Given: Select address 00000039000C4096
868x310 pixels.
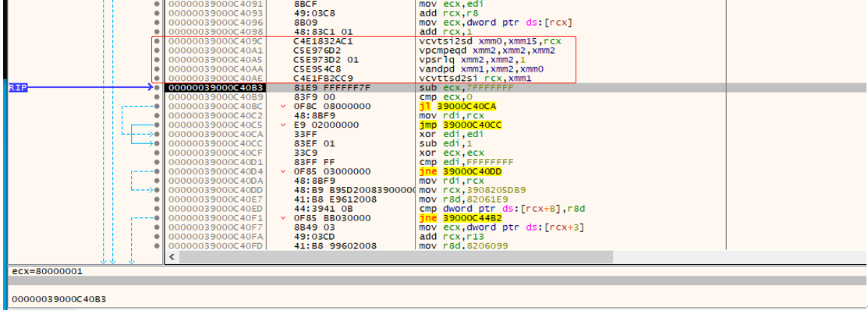Looking at the screenshot, I should pos(216,22).
